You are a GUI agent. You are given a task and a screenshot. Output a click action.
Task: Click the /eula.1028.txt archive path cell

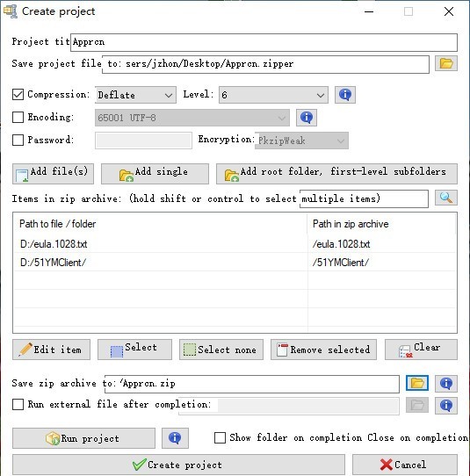click(382, 244)
